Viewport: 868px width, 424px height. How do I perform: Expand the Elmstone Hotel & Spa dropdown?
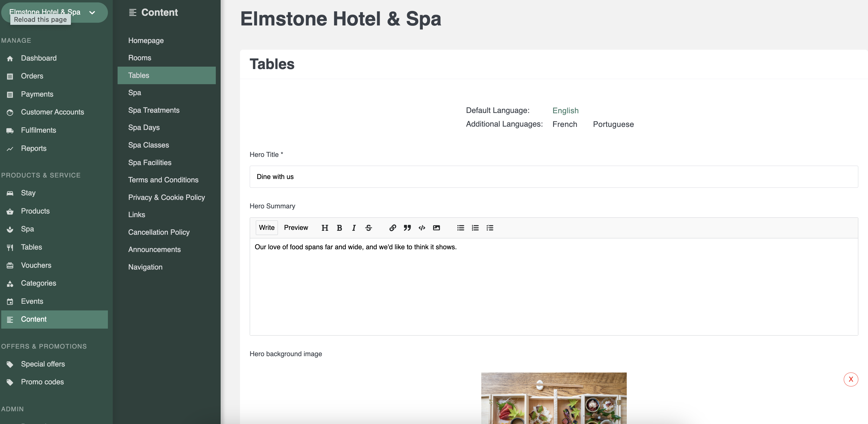point(92,12)
